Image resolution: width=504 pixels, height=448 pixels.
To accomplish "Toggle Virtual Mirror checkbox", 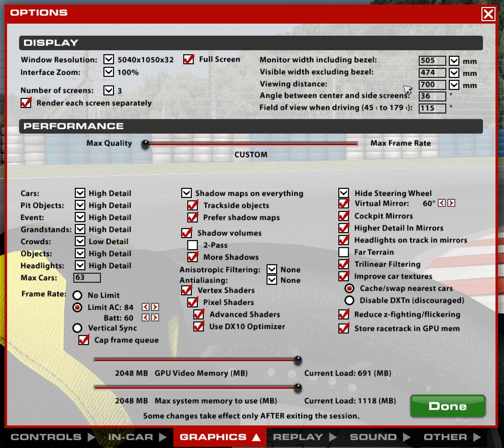I will (343, 203).
